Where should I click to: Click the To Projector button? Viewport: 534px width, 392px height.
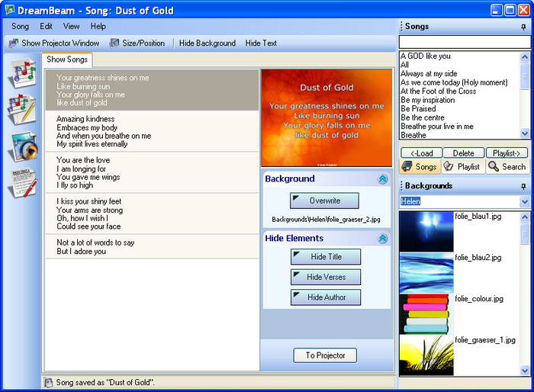325,355
